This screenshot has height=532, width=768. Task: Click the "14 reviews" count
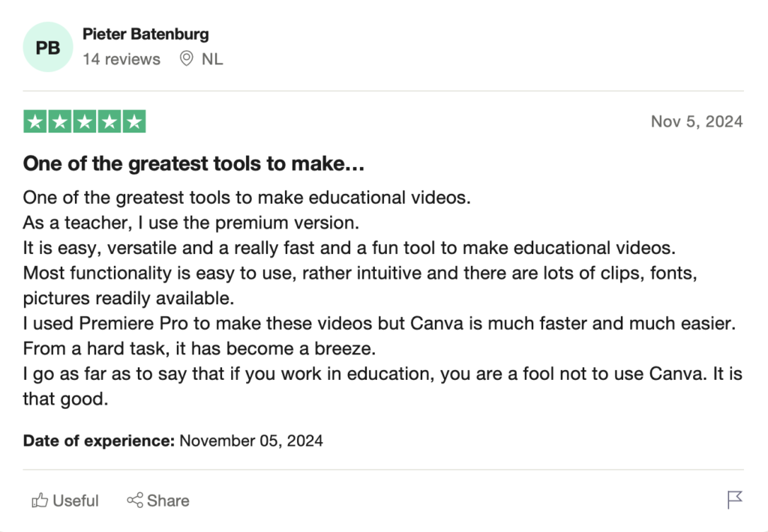click(x=121, y=59)
